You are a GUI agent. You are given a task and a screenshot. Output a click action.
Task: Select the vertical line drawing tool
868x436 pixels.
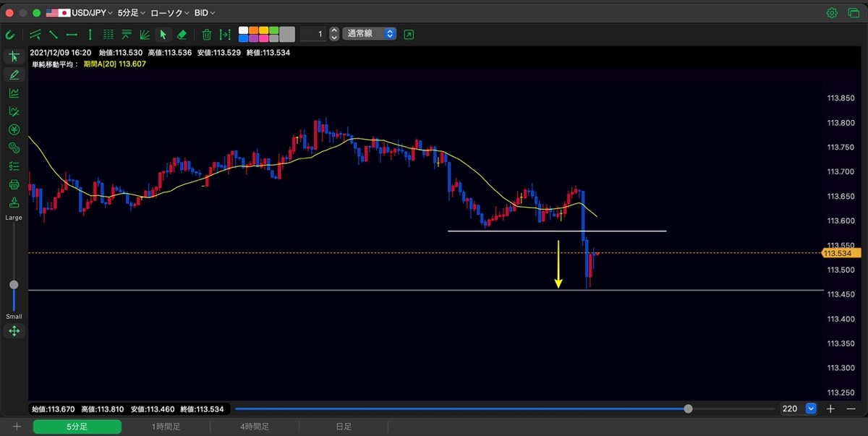click(x=90, y=34)
